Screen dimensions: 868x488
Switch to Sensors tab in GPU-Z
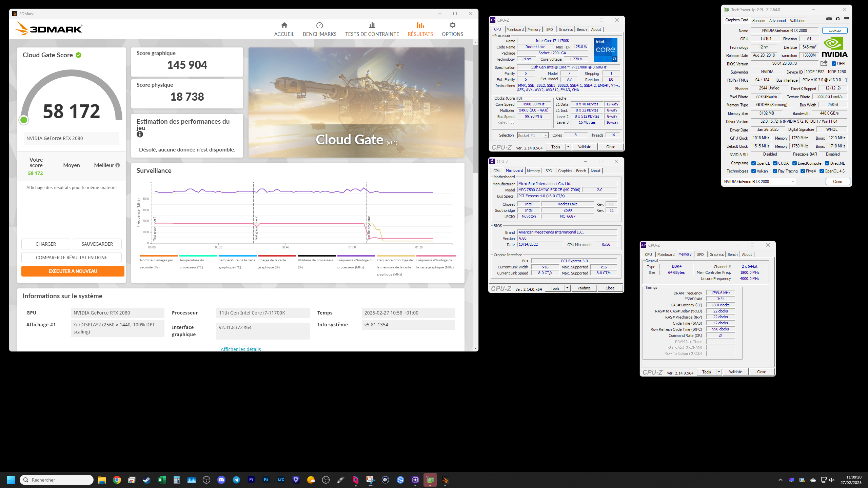[758, 21]
